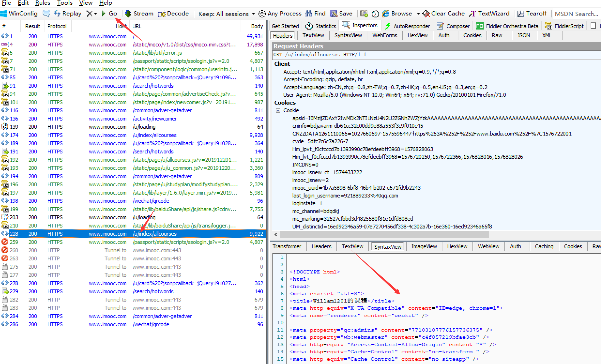Image resolution: width=601 pixels, height=364 pixels.
Task: Open the Rules menu
Action: pos(42,3)
